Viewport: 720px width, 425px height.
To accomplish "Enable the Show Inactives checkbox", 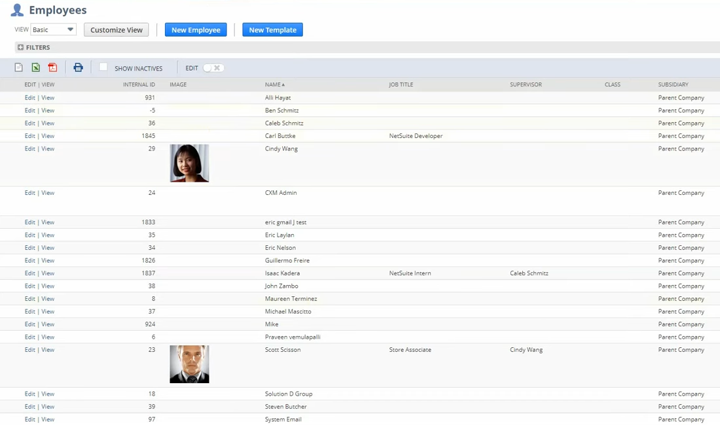I will coord(103,67).
